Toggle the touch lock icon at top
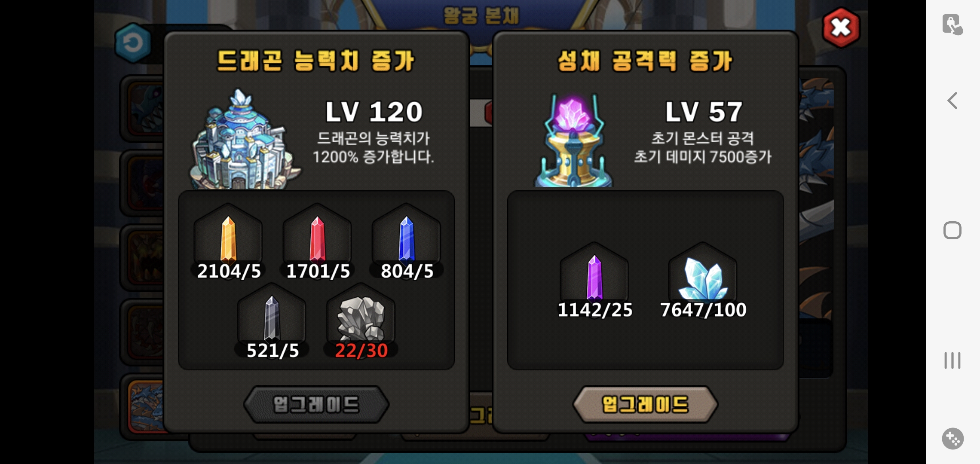The image size is (980, 464). point(952,24)
